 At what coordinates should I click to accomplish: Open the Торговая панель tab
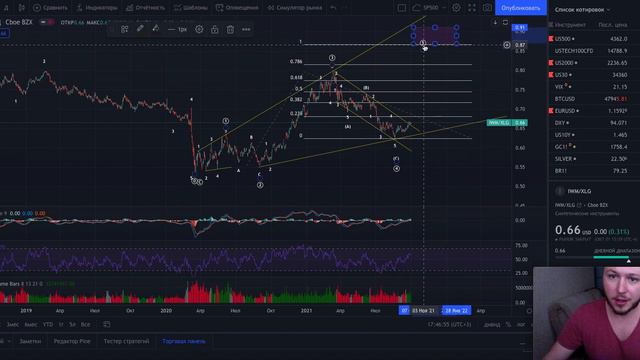click(x=184, y=341)
